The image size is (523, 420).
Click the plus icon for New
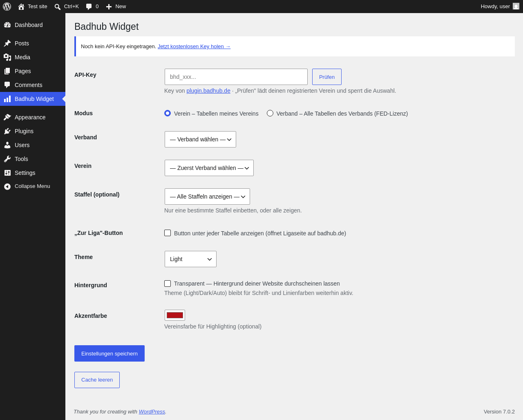pos(109,7)
